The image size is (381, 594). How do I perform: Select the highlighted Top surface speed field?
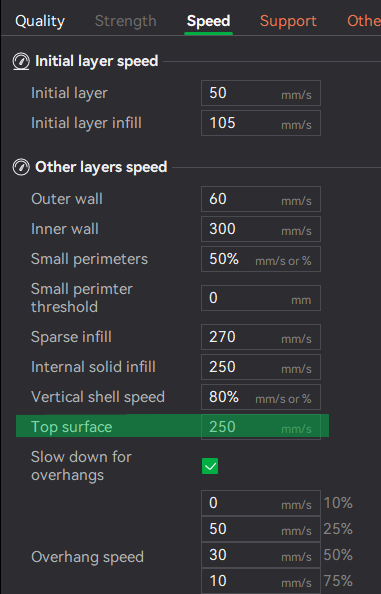click(x=261, y=427)
